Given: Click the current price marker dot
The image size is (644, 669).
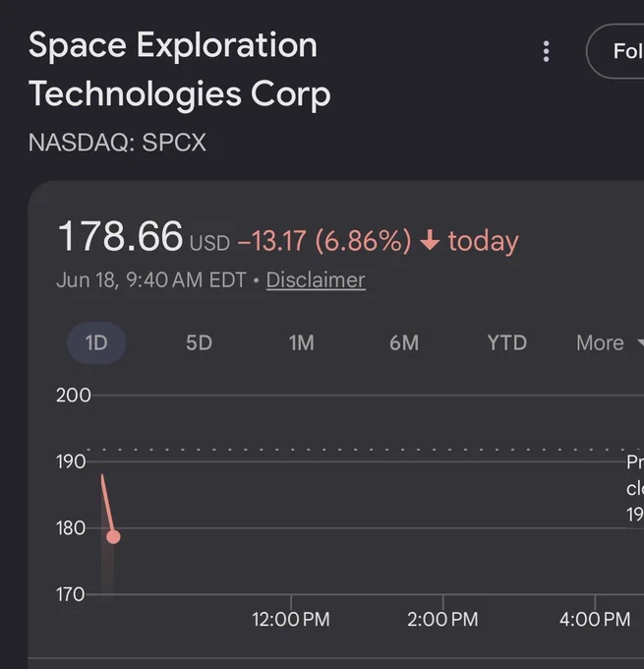Looking at the screenshot, I should 113,536.
